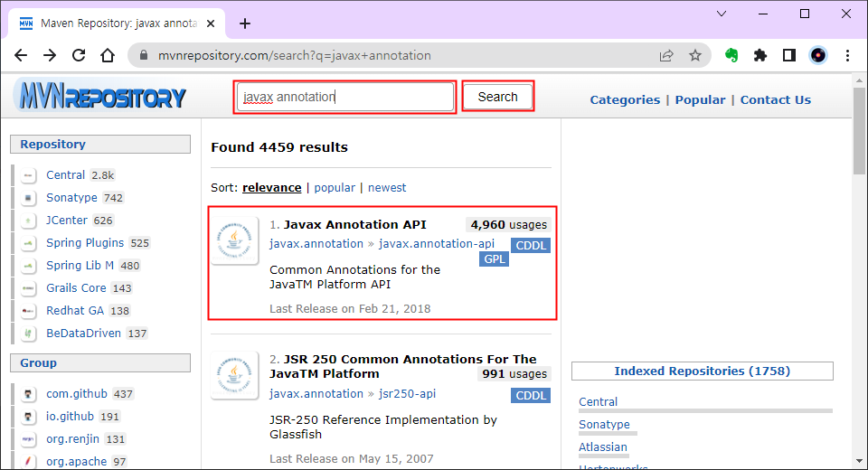Open javax.annotation-api artifact link

[436, 244]
